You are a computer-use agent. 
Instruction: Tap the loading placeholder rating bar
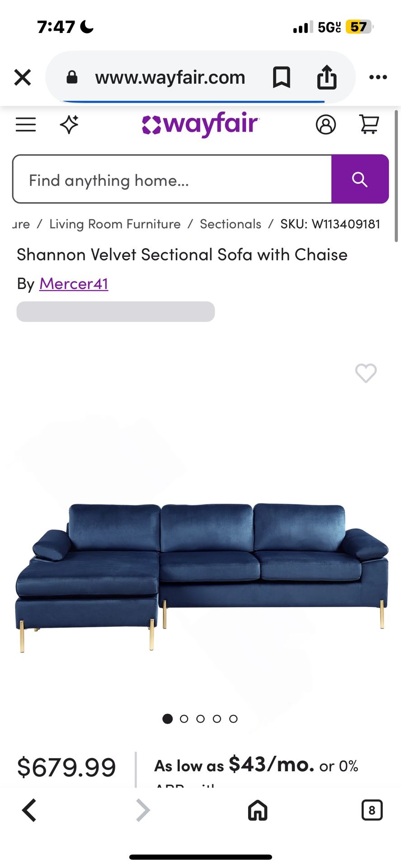115,311
